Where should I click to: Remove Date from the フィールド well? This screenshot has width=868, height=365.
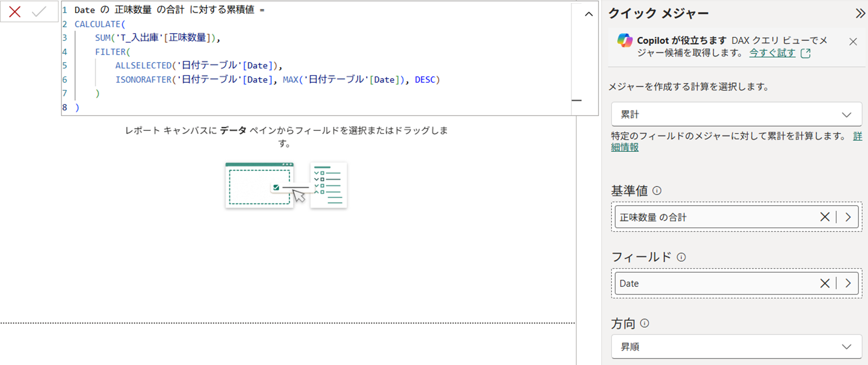point(825,283)
